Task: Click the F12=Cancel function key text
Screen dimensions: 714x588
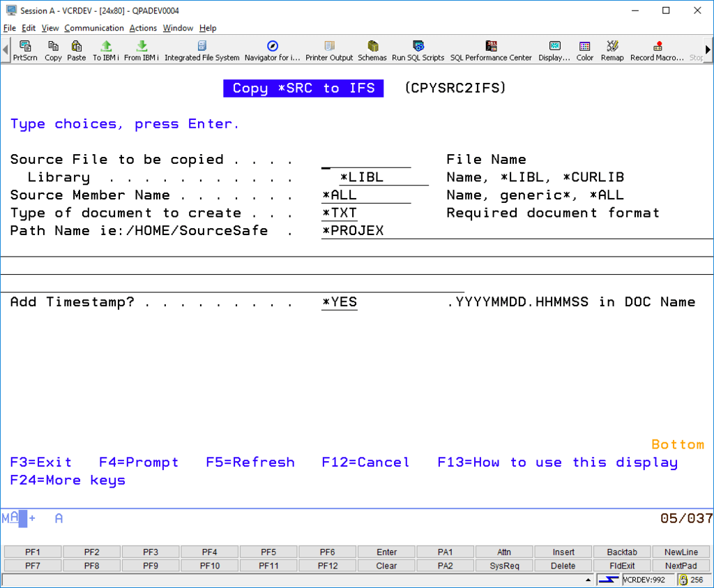Action: pos(365,462)
